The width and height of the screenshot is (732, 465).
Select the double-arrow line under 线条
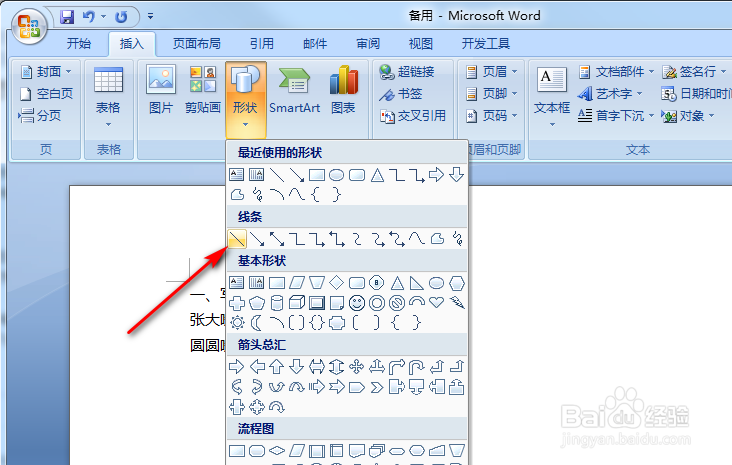[x=277, y=239]
